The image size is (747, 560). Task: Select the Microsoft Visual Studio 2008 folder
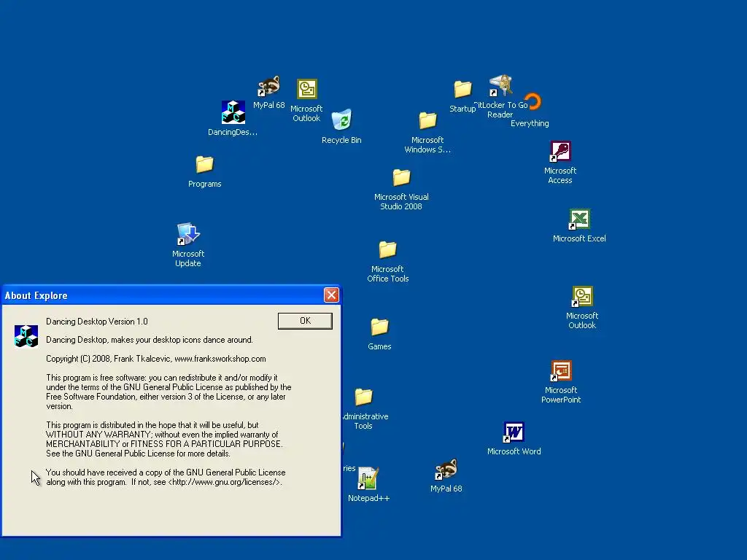(x=402, y=178)
